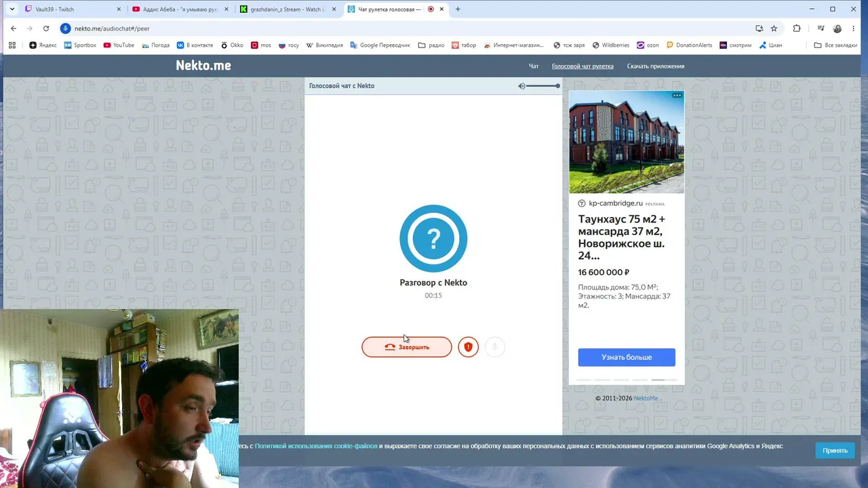Open the тсж заря bookmark

(x=569, y=45)
